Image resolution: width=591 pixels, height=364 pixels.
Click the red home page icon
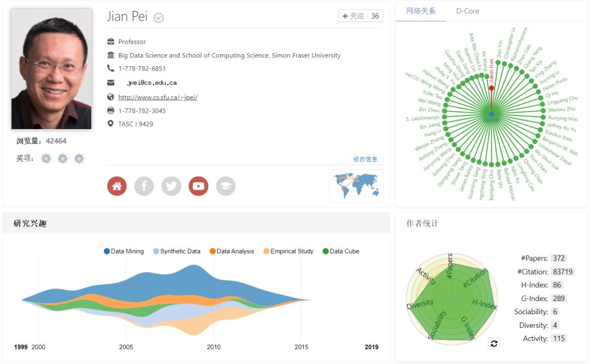117,186
